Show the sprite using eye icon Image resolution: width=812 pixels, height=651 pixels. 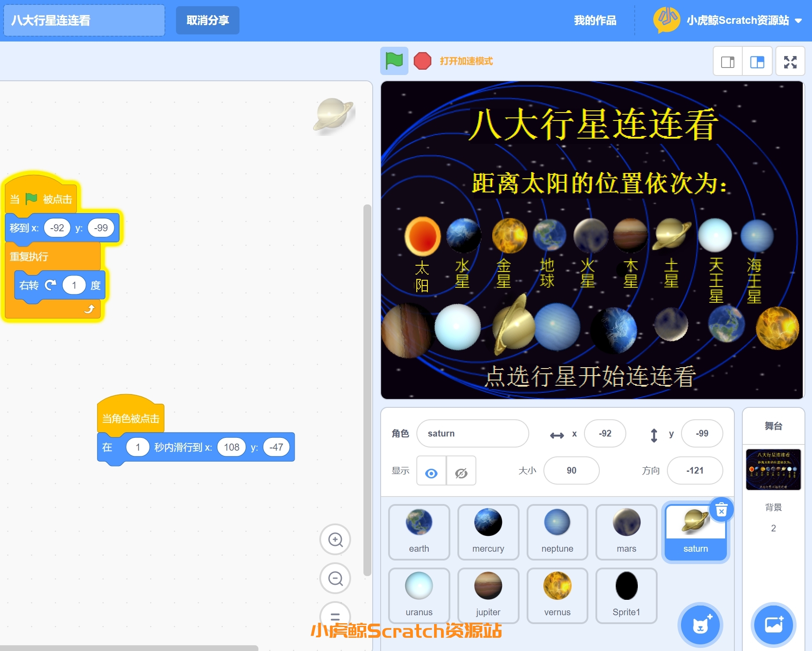tap(431, 471)
